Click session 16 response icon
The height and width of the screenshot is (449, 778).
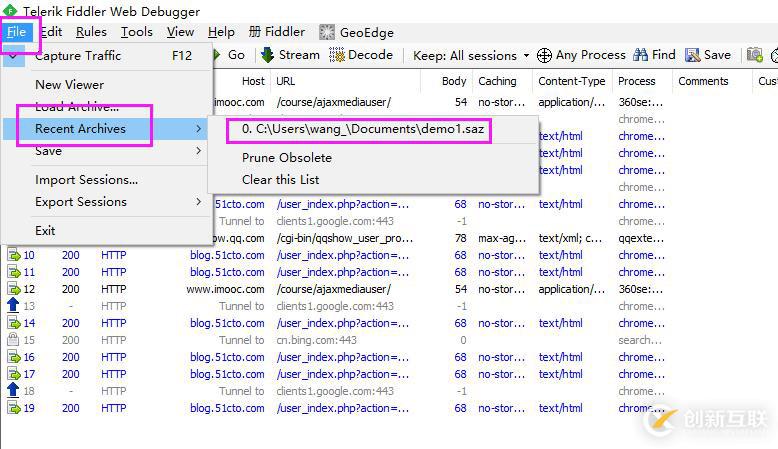(13, 357)
